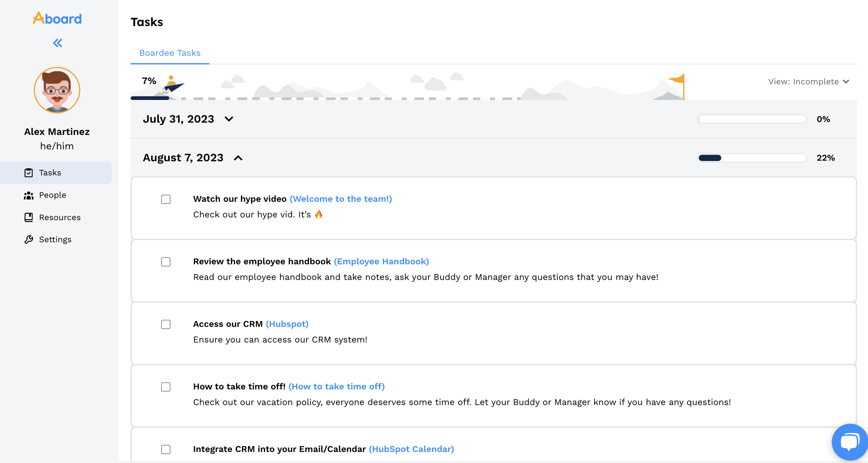The width and height of the screenshot is (868, 463).
Task: Click Alex Martinez's avatar picture
Action: point(57,90)
